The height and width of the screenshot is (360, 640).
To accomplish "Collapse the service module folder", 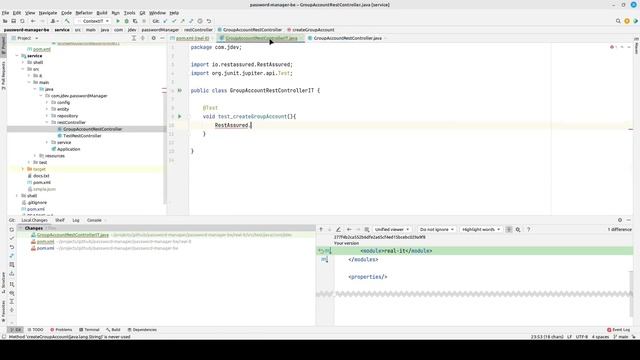I will (17, 56).
